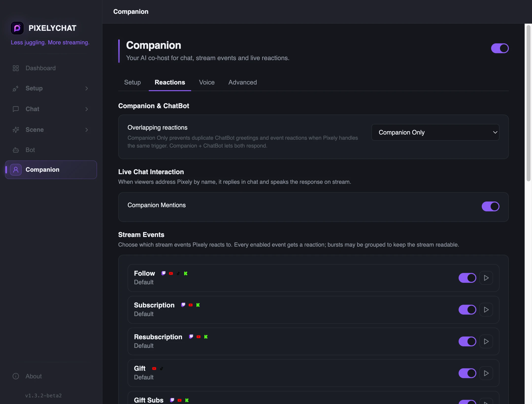
Task: Click the page scrollbar thumb
Action: point(529,103)
